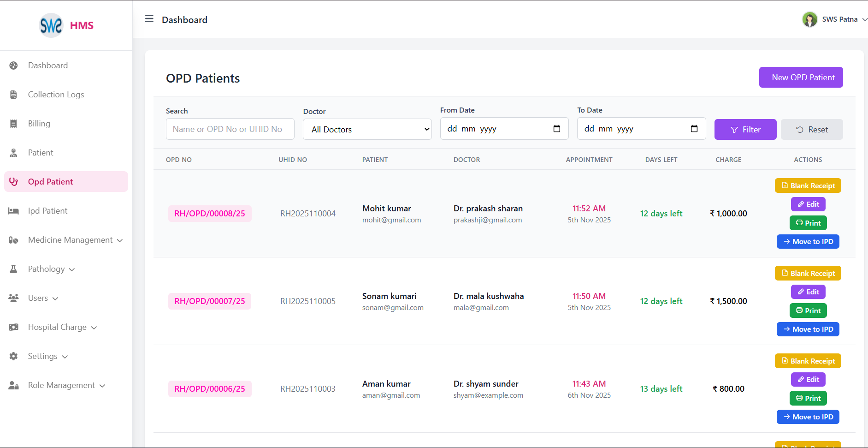Click the Collection Logs document icon
This screenshot has height=448, width=868.
(14, 95)
